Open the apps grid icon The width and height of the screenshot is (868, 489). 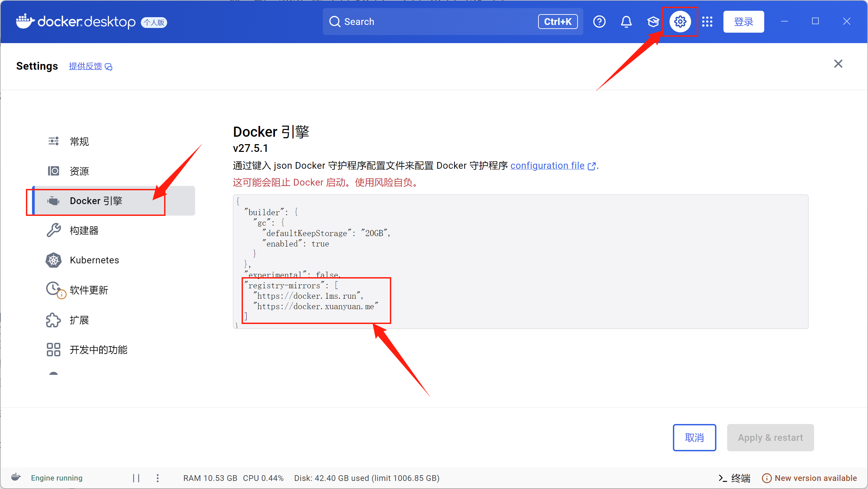(x=707, y=22)
